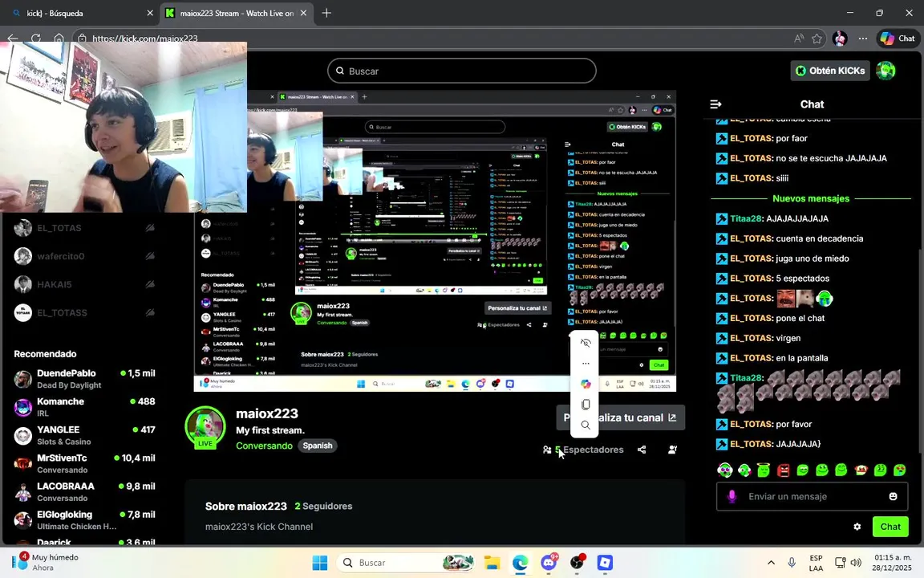Open MrStivenTc recommended channel
This screenshot has width=924, height=578.
(84, 463)
